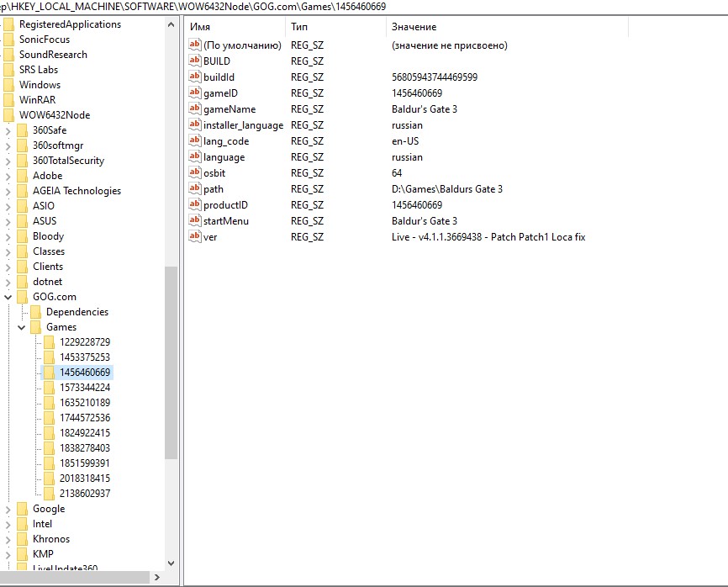This screenshot has width=728, height=587.
Task: Sort by the Имя column header
Action: click(x=234, y=27)
